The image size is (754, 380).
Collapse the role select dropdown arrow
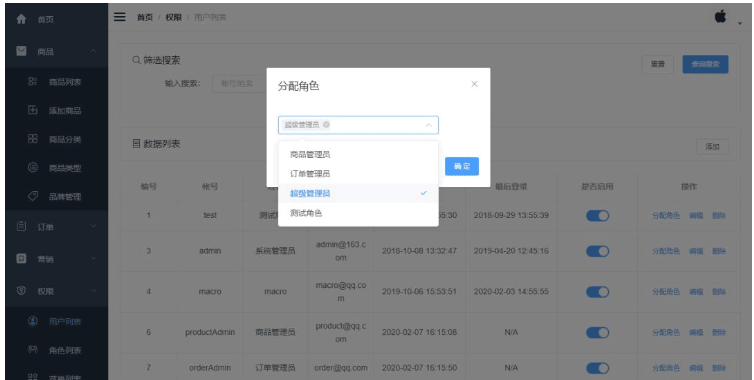click(428, 125)
